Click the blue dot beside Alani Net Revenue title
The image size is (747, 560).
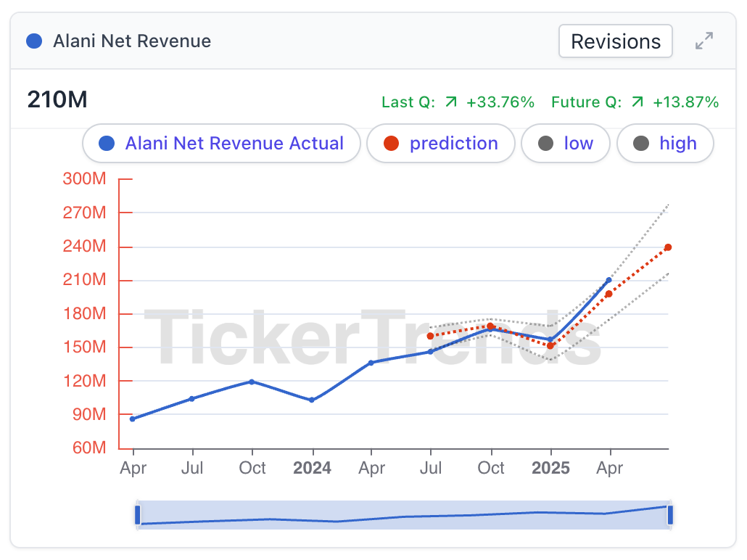click(34, 41)
